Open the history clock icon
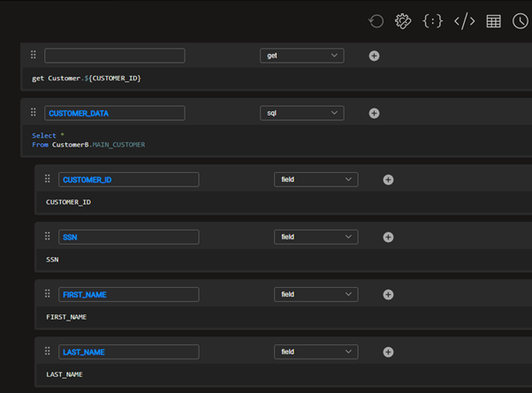This screenshot has width=532, height=393. pos(520,21)
